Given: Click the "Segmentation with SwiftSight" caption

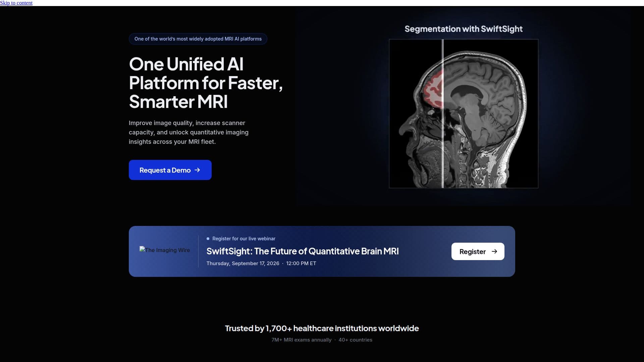Looking at the screenshot, I should [464, 29].
